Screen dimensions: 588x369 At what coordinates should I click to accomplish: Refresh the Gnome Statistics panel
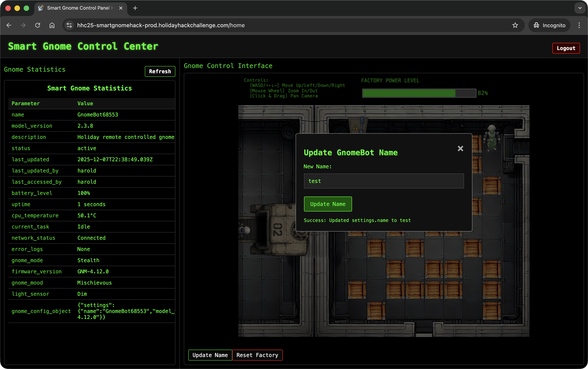pyautogui.click(x=160, y=71)
